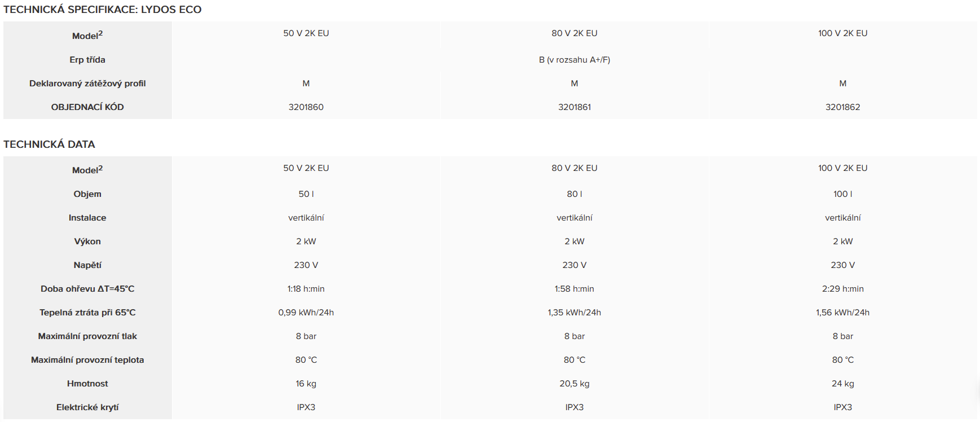Viewport: 980px width, 422px height.
Task: Click order code 3201861
Action: pos(574,107)
